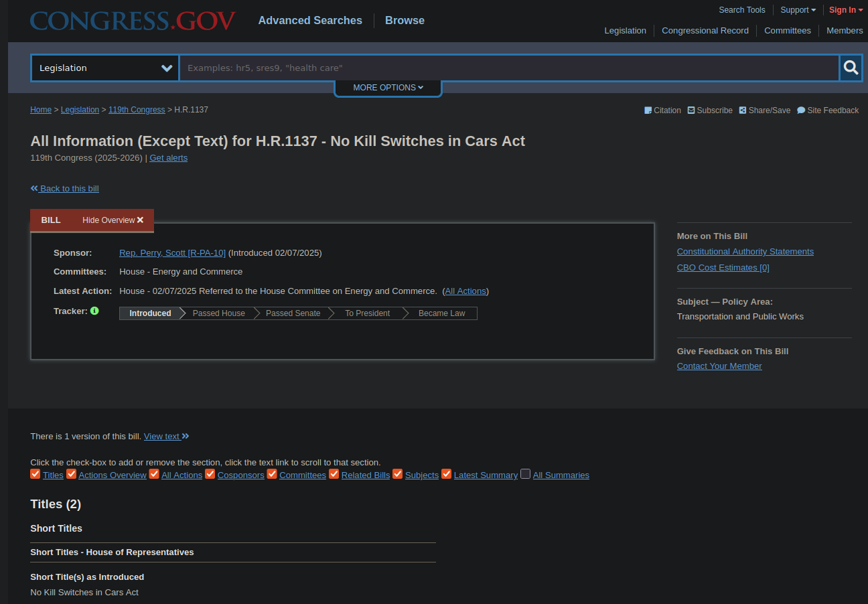This screenshot has width=868, height=604.
Task: Click the search input field
Action: point(509,68)
